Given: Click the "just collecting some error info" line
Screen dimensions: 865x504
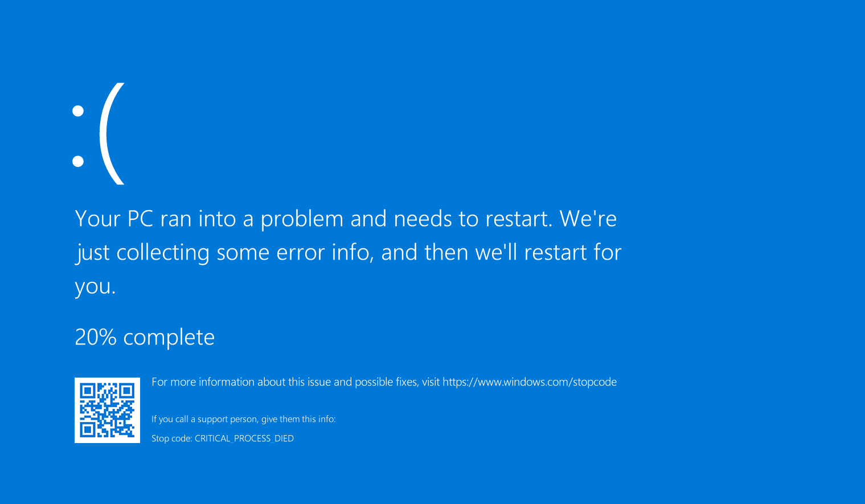Looking at the screenshot, I should click(224, 253).
